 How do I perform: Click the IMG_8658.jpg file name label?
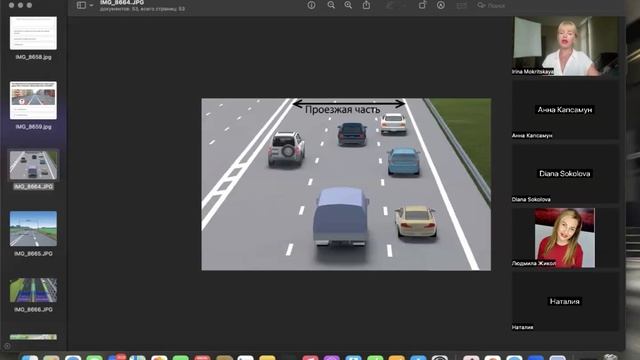[33, 57]
